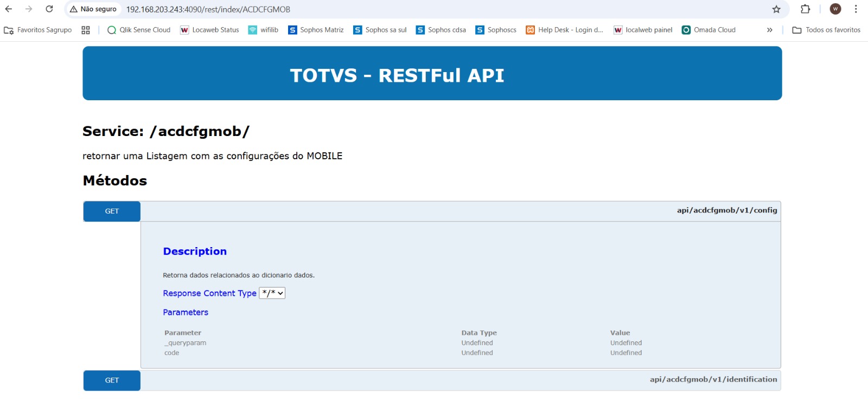Screen dimensions: 868x414
Task: Click the 'Não seguro' security warning
Action: point(93,9)
